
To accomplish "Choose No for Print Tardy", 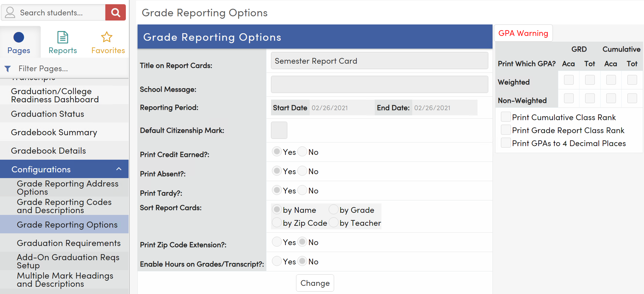I will pos(302,190).
